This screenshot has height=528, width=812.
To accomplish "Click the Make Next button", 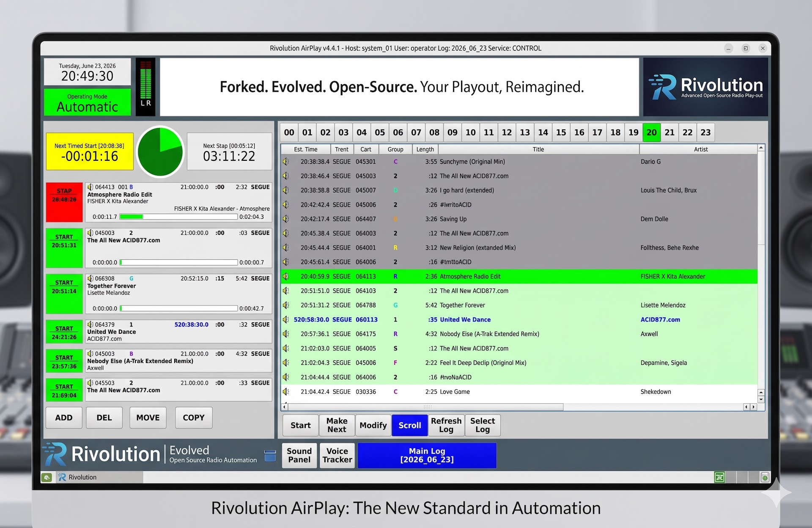I will 337,425.
